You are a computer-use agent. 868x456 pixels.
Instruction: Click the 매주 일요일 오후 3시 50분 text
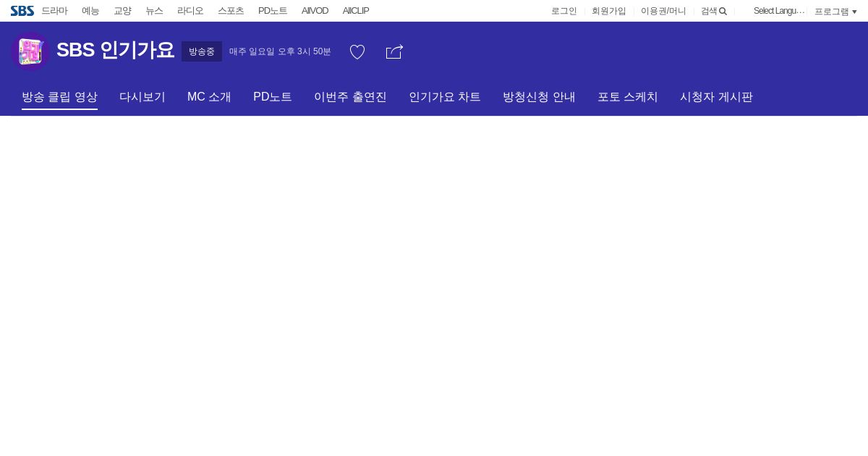click(x=280, y=51)
